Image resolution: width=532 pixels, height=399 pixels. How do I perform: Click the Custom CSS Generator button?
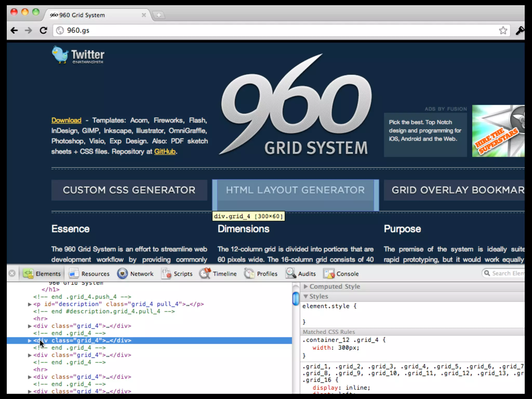tap(129, 190)
